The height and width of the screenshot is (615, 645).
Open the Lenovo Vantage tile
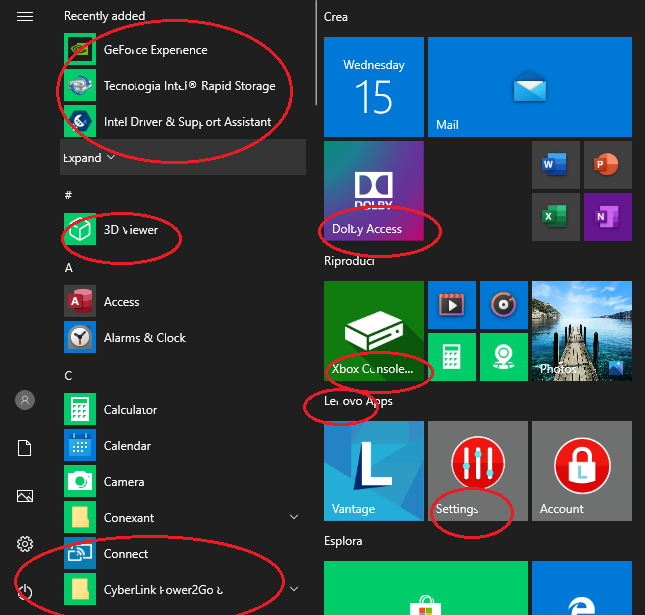point(374,471)
